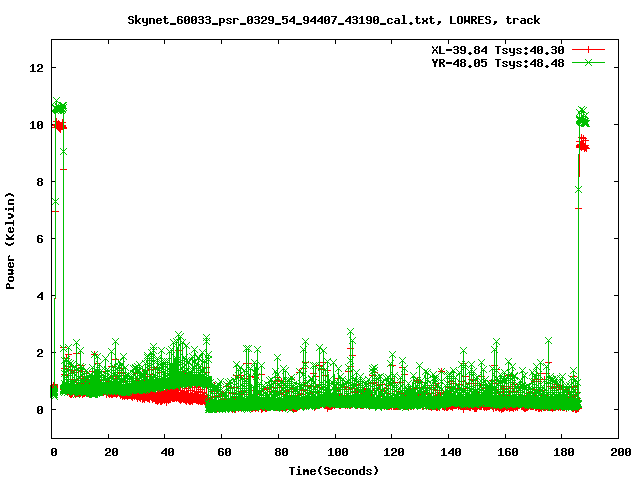Click y-axis tick label 2
The width and height of the screenshot is (640, 480).
tap(40, 353)
